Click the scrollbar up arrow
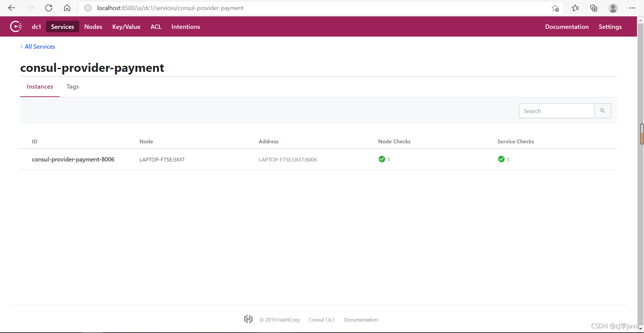 coord(641,20)
